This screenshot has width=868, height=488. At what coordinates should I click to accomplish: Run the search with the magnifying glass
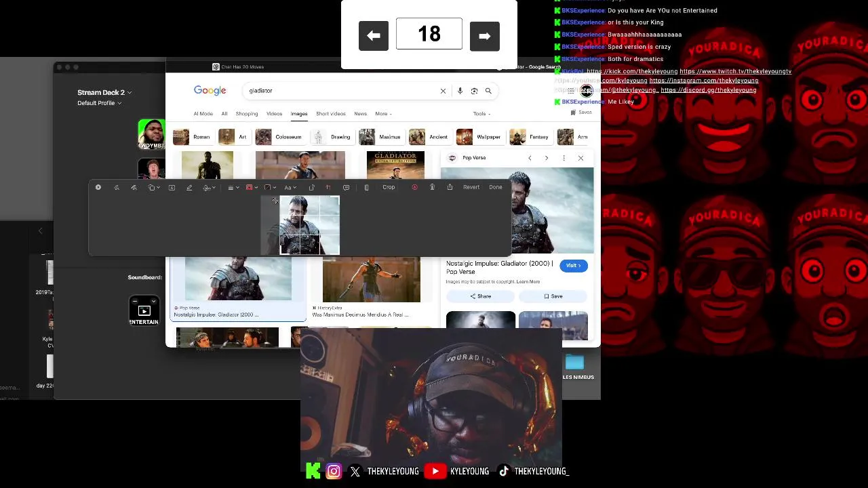pyautogui.click(x=488, y=91)
